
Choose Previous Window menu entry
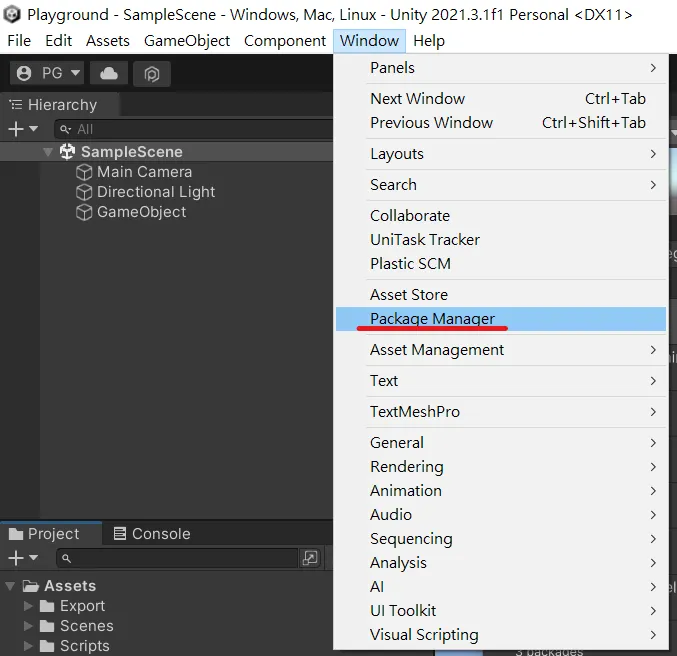point(501,123)
